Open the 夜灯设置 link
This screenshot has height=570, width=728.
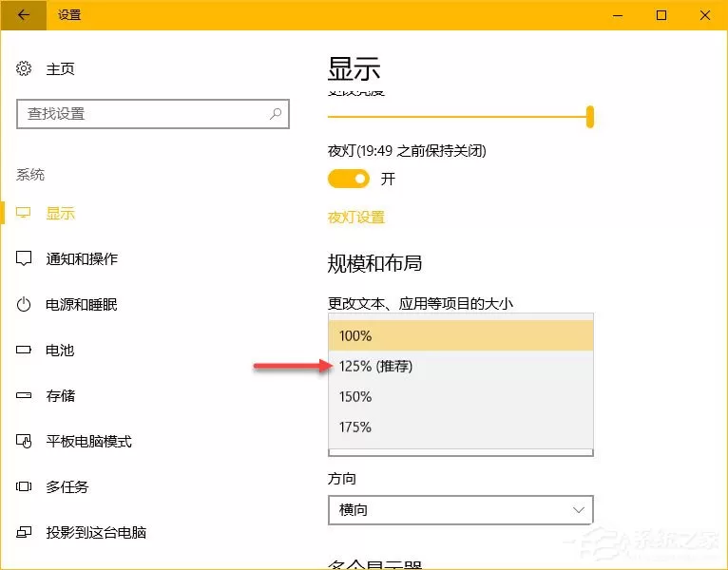356,218
